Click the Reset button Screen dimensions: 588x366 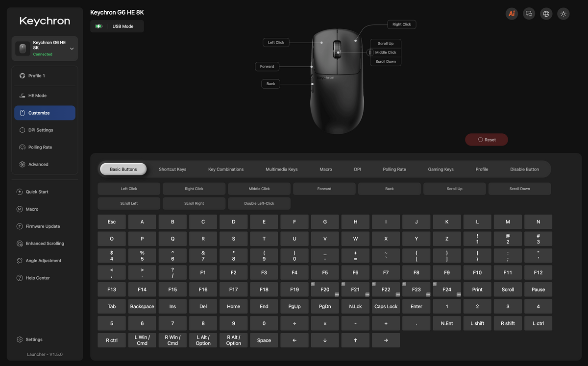[487, 140]
